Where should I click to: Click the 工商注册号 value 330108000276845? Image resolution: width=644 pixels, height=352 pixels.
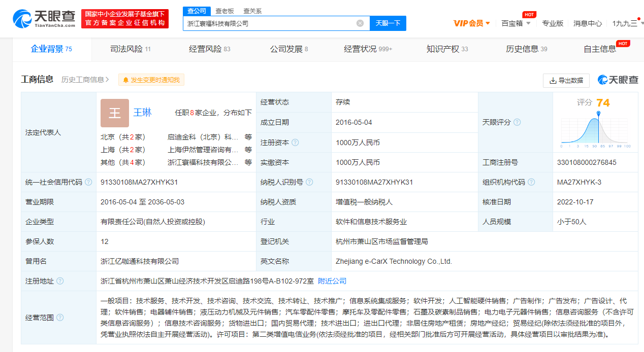(x=587, y=162)
